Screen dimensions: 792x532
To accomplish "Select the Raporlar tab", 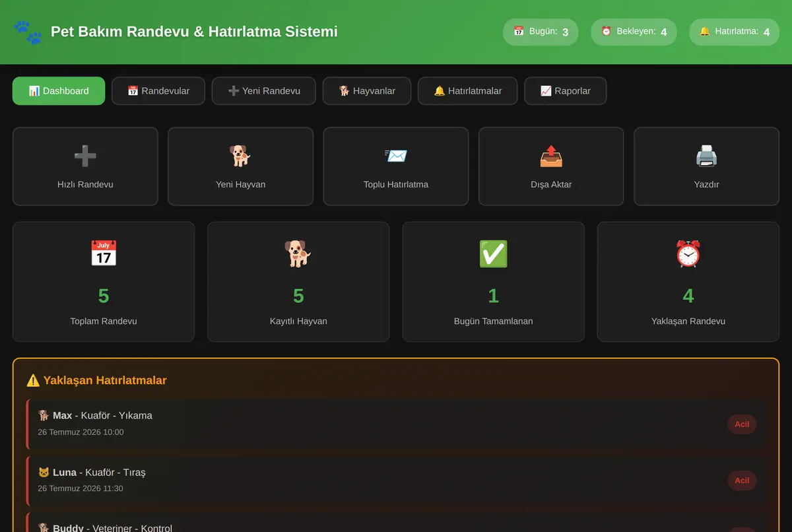I will click(566, 91).
